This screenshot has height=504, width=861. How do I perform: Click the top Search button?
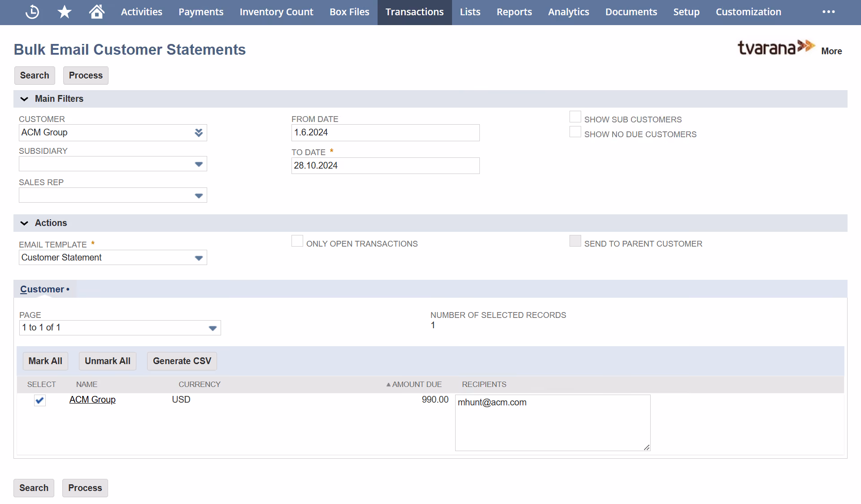(35, 75)
